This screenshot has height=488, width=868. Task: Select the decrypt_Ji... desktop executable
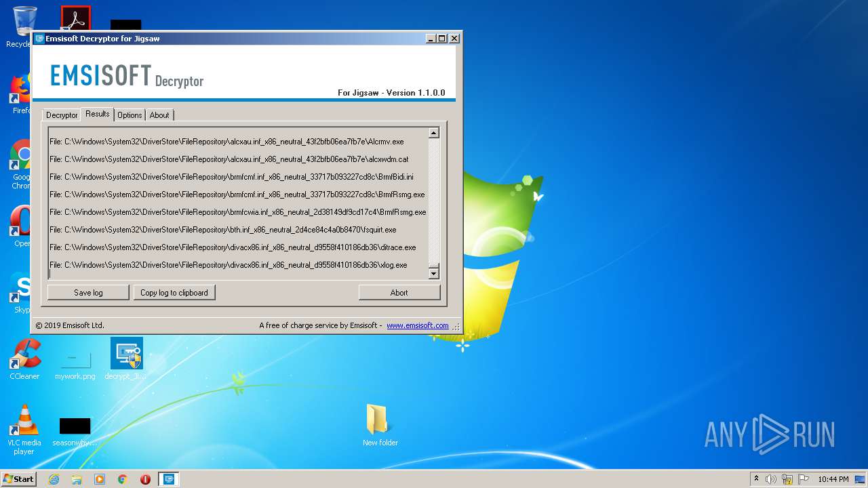tap(126, 359)
